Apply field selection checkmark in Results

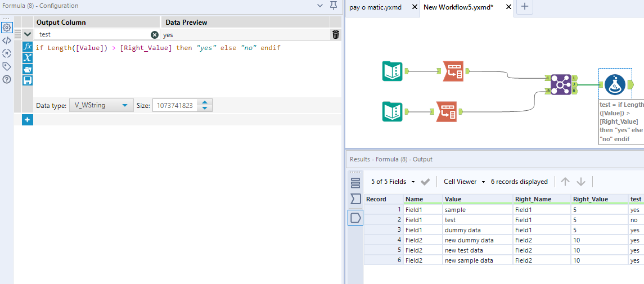click(425, 182)
